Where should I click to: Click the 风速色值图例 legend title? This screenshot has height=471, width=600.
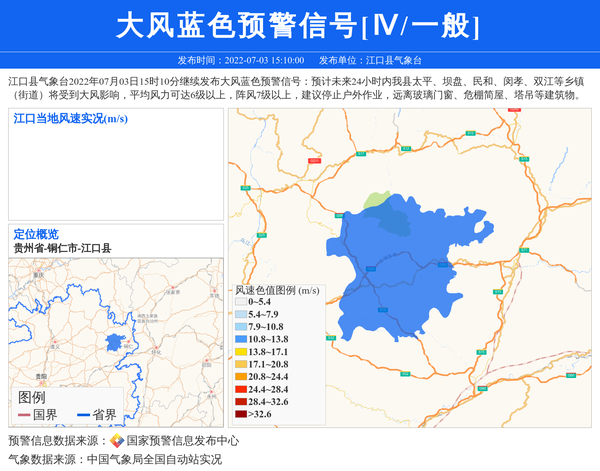pyautogui.click(x=277, y=289)
